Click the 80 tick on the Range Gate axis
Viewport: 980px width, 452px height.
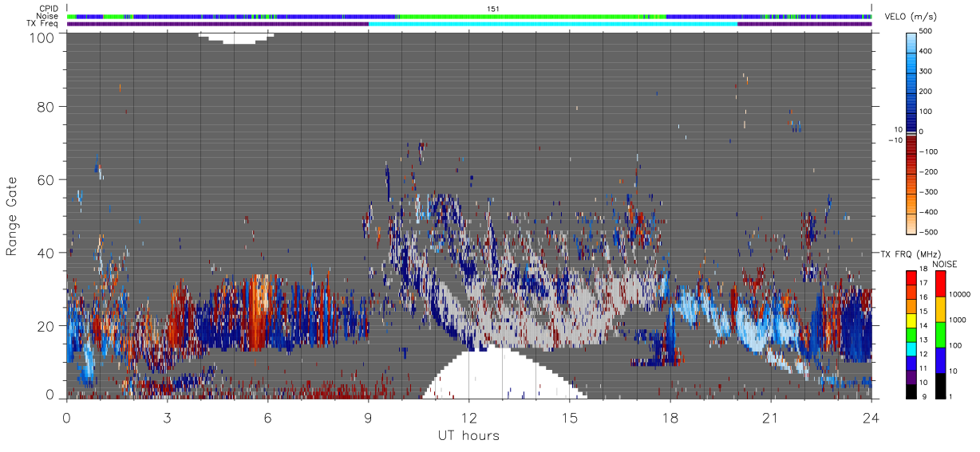(x=46, y=107)
